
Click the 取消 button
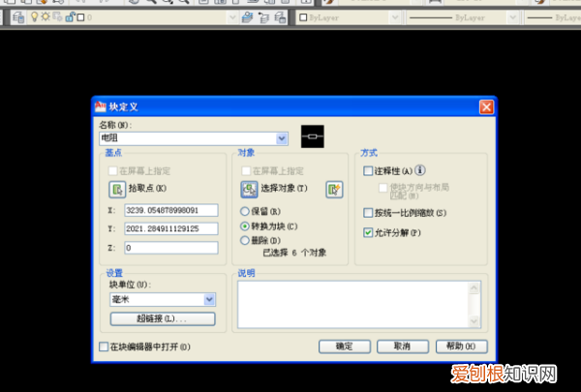[403, 347]
